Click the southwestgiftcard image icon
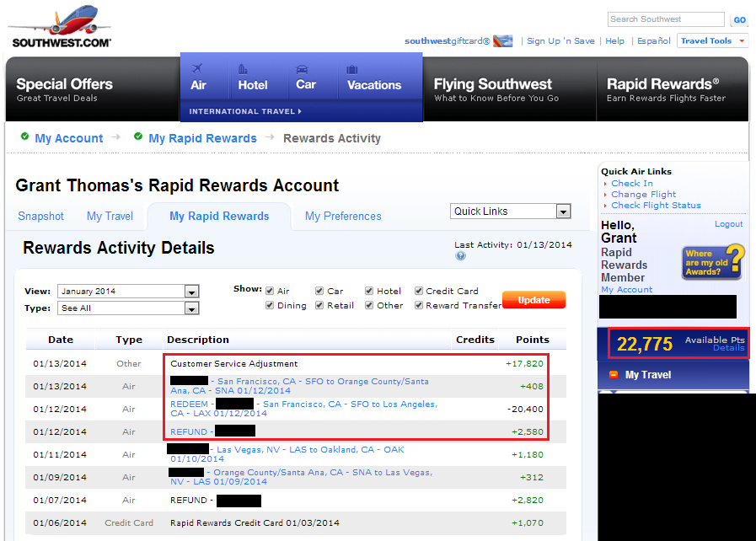The image size is (756, 541). tap(503, 41)
